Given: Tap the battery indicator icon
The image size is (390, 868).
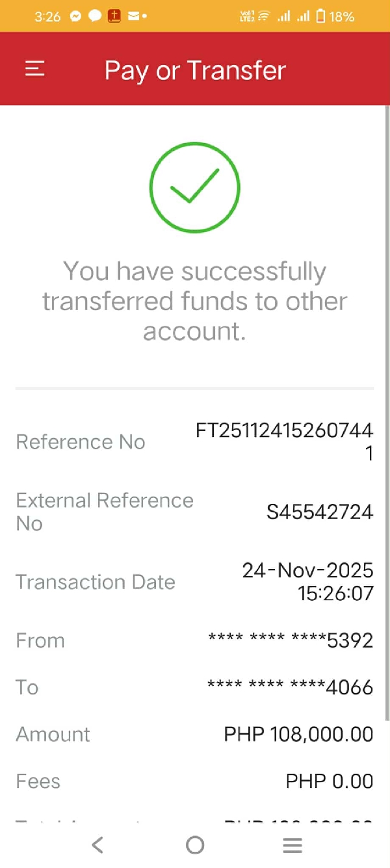Looking at the screenshot, I should [320, 16].
